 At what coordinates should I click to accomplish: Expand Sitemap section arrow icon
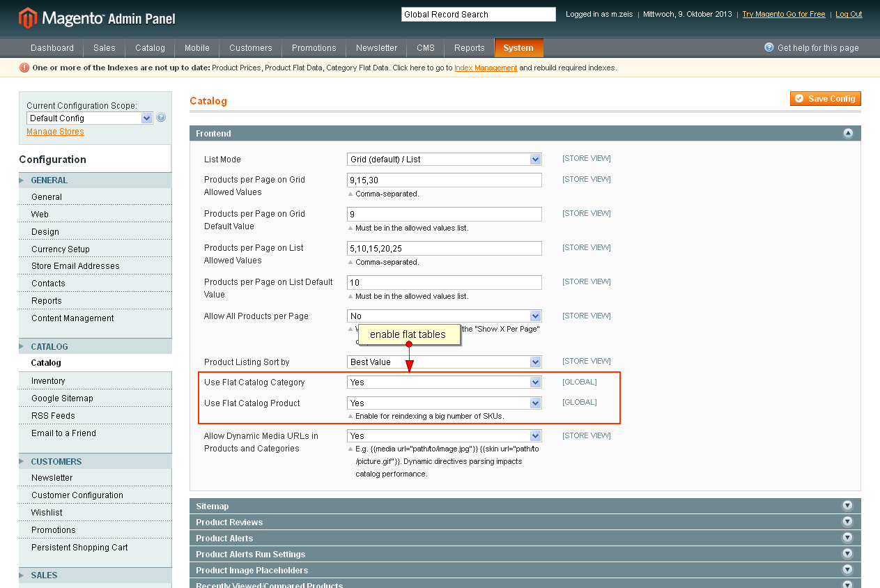[848, 506]
